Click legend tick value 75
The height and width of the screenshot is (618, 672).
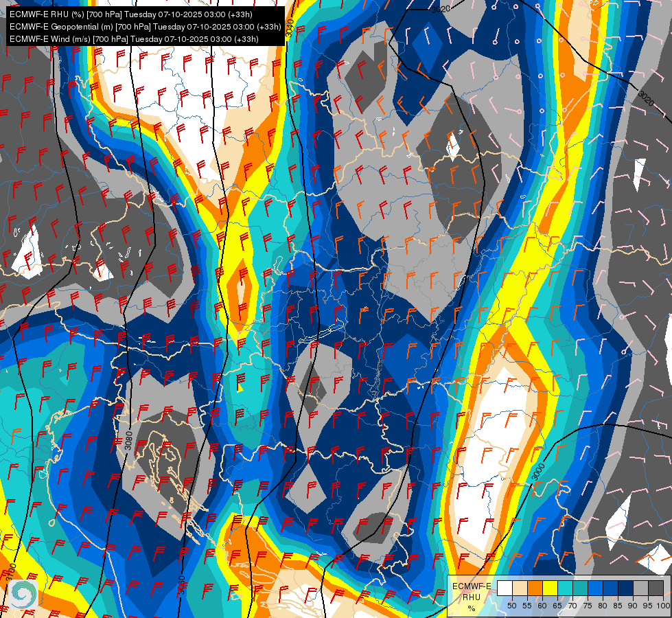pyautogui.click(x=588, y=606)
